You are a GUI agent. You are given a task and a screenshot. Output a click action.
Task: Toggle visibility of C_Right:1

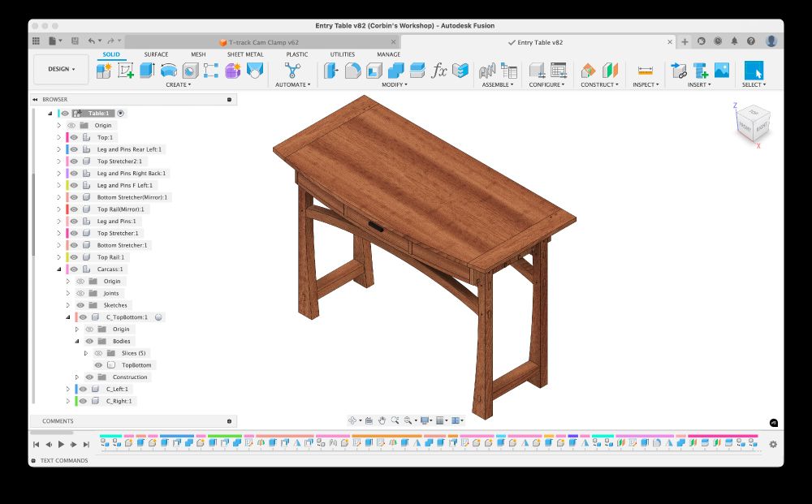pos(83,401)
